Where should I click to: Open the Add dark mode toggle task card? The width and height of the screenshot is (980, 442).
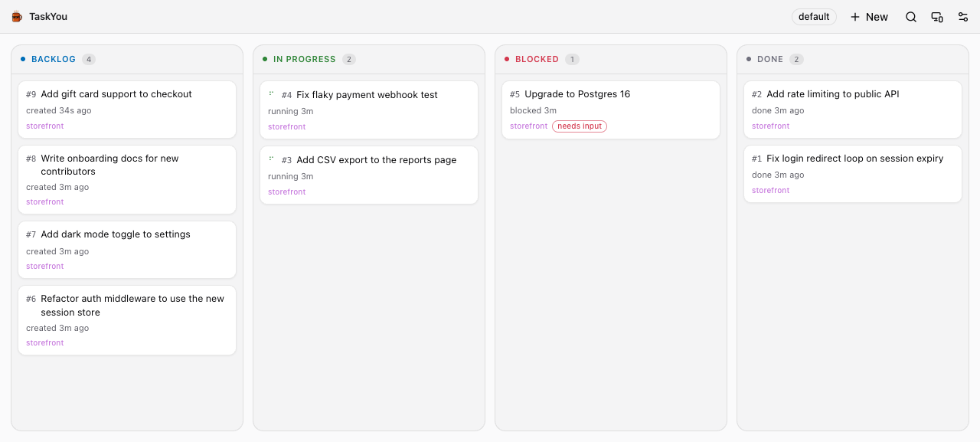pyautogui.click(x=127, y=250)
